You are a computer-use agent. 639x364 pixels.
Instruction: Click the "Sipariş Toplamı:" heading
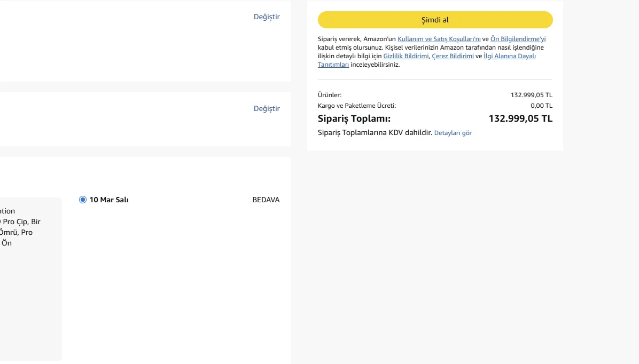354,118
